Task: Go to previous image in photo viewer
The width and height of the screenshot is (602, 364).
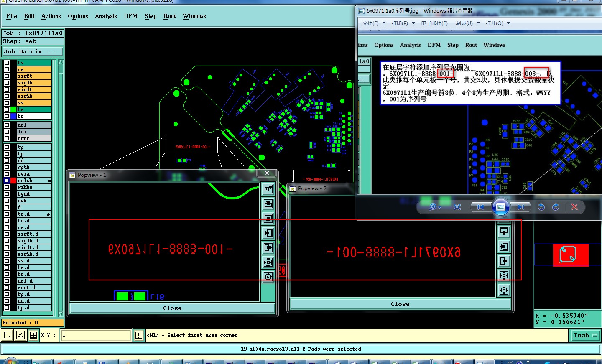Action: tap(481, 207)
